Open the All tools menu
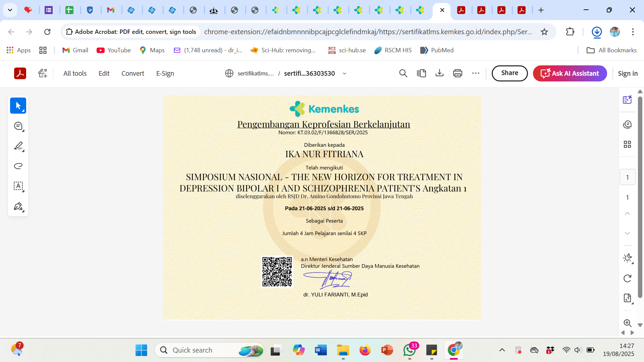Screen dimensions: 644x362 pos(75,73)
